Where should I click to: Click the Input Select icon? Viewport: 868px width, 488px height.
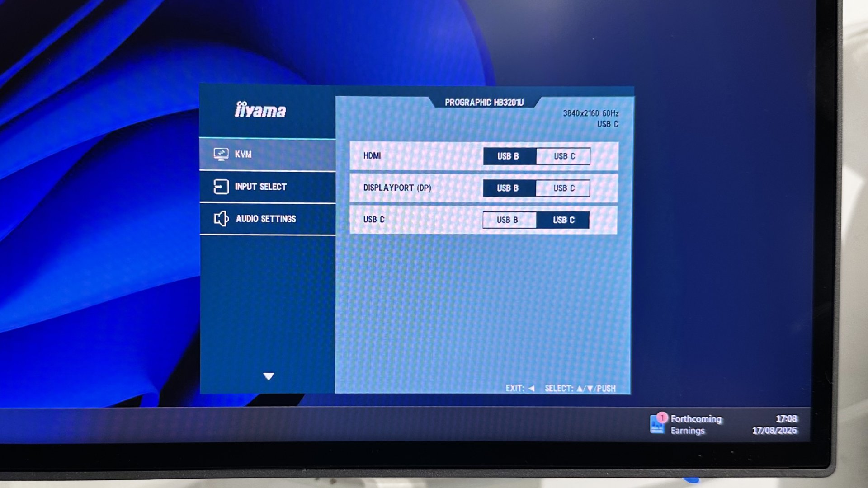pyautogui.click(x=221, y=187)
